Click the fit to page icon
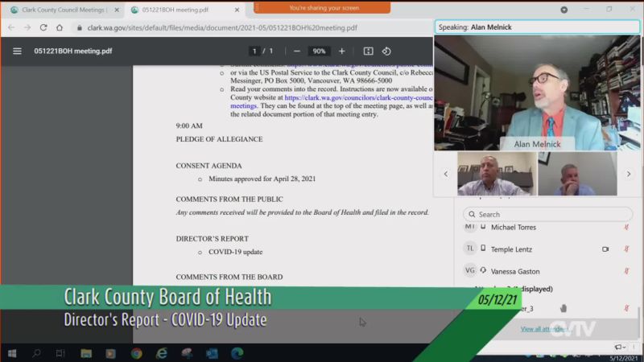The height and width of the screenshot is (362, 644). tap(368, 51)
